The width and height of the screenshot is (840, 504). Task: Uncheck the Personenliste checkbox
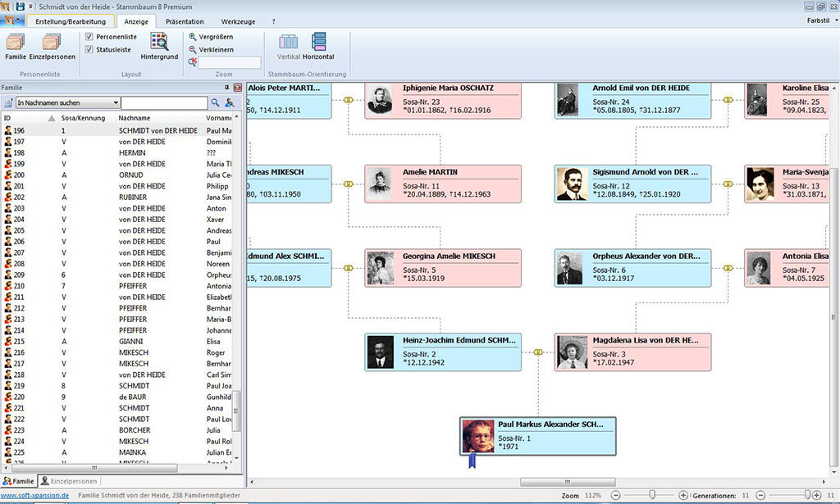pyautogui.click(x=89, y=37)
